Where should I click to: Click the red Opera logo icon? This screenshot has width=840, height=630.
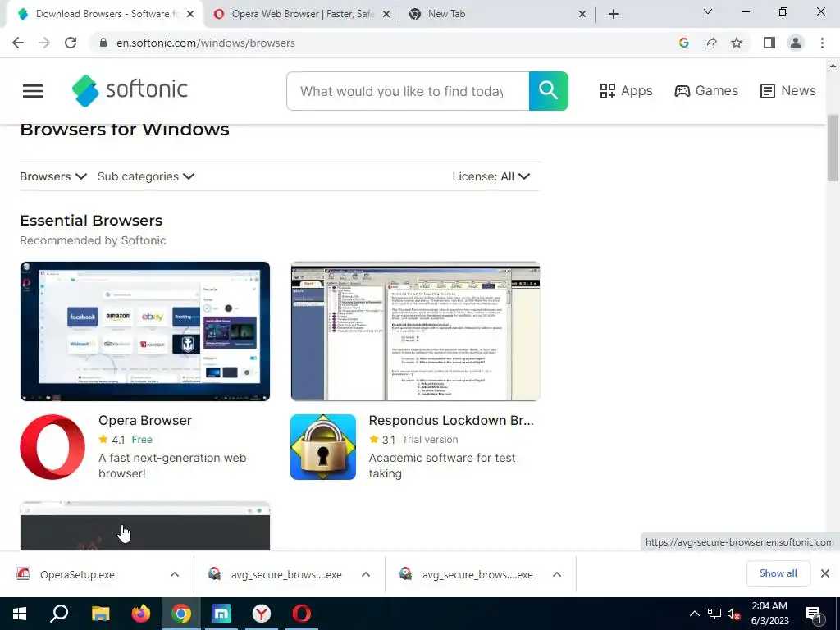tap(52, 447)
